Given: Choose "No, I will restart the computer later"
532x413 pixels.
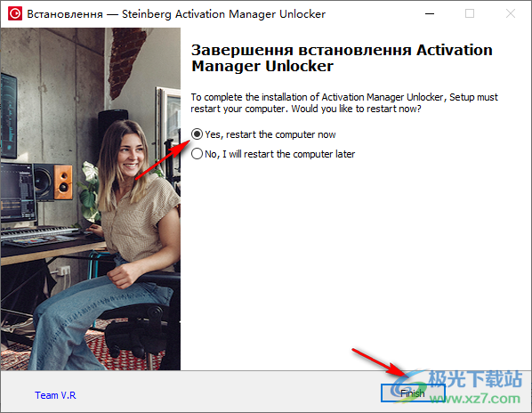Looking at the screenshot, I should click(x=273, y=154).
